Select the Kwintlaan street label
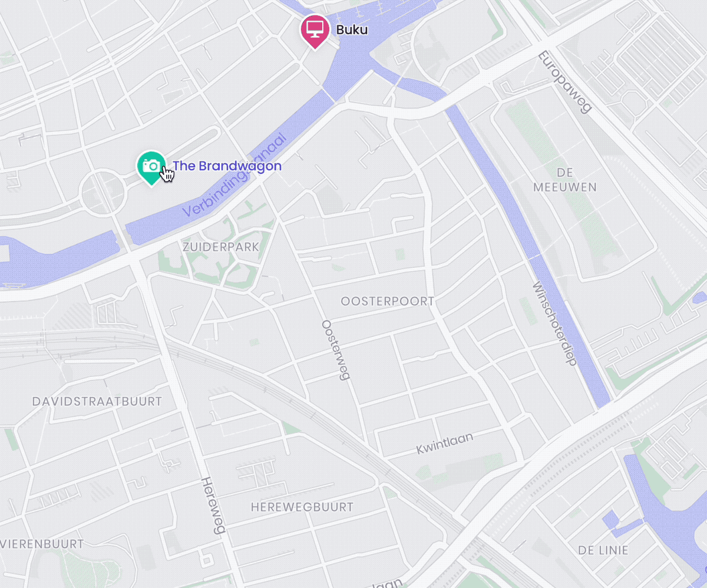Screen dimensions: 707x588 (x=445, y=442)
